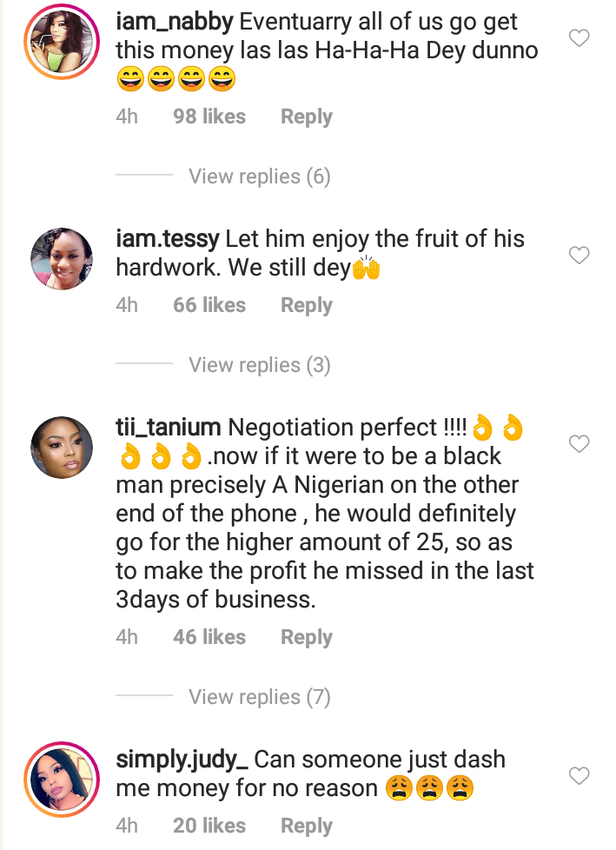This screenshot has height=850, width=616.
Task: Open the simply.judy_ username link
Action: tap(182, 759)
